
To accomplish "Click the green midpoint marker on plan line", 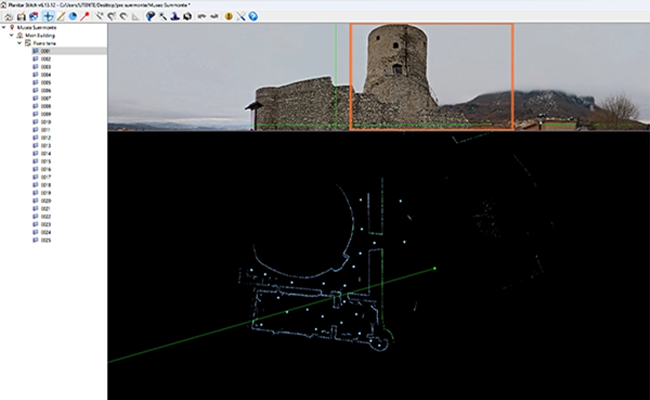I will coord(287,311).
